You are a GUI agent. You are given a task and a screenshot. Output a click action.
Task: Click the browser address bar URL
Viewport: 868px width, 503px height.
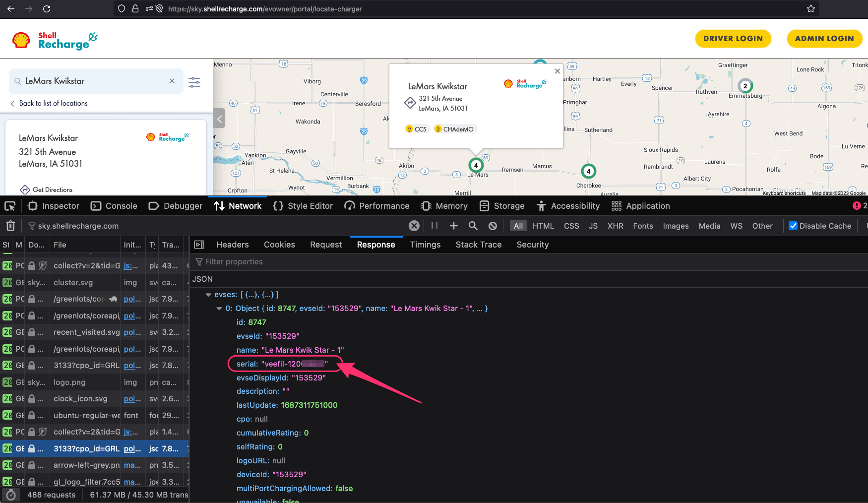click(x=265, y=9)
